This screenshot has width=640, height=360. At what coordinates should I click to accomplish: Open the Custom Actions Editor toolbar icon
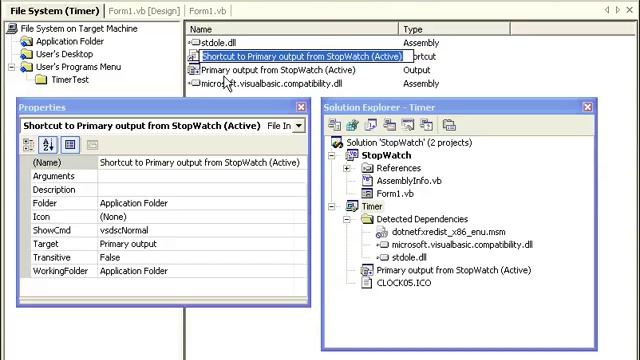[408, 125]
